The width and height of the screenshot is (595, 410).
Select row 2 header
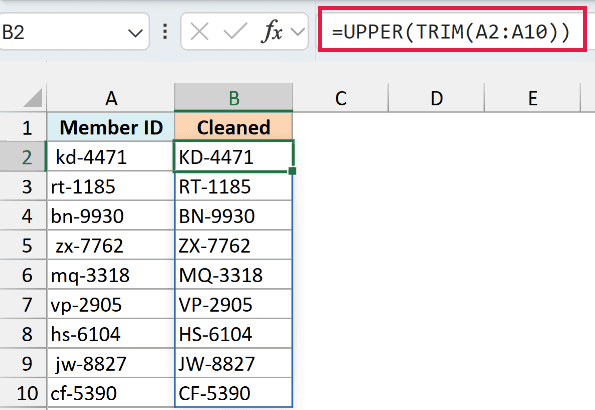(x=23, y=156)
